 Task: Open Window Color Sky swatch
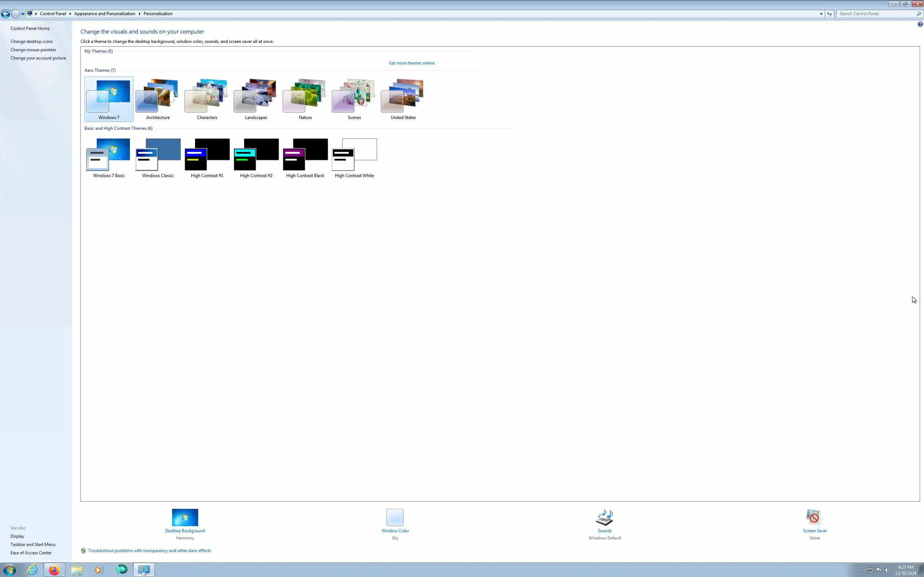tap(395, 517)
